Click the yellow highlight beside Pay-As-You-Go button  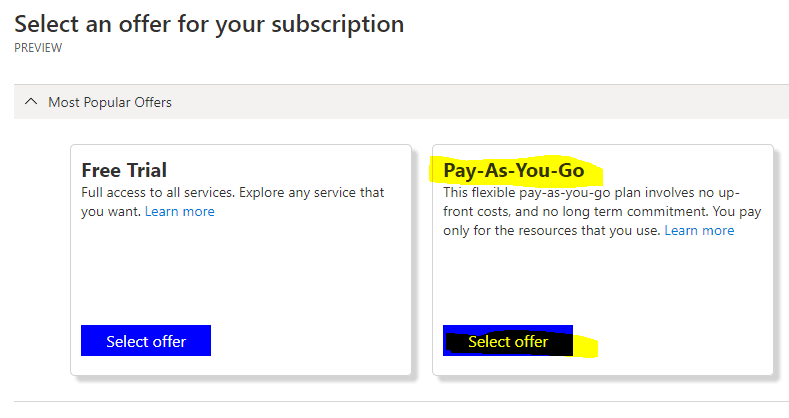[586, 347]
